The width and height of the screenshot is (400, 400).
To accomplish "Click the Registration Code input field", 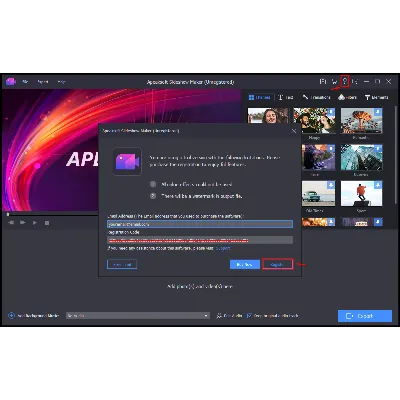I will (x=200, y=240).
